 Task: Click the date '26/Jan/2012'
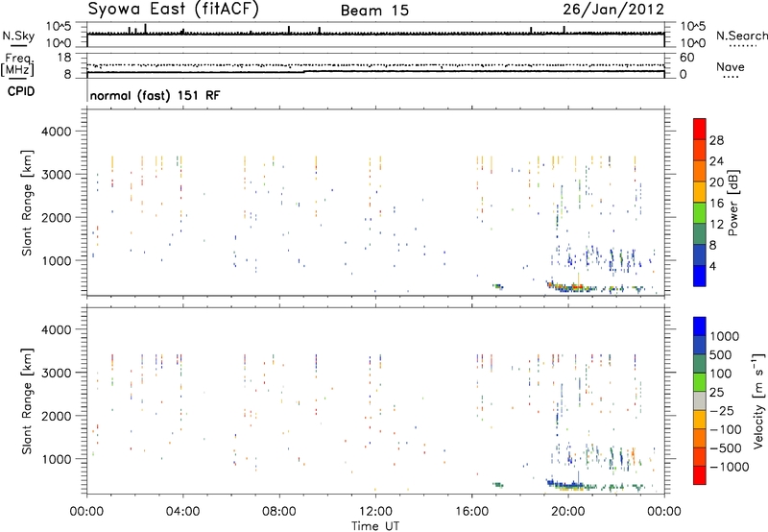click(x=613, y=10)
